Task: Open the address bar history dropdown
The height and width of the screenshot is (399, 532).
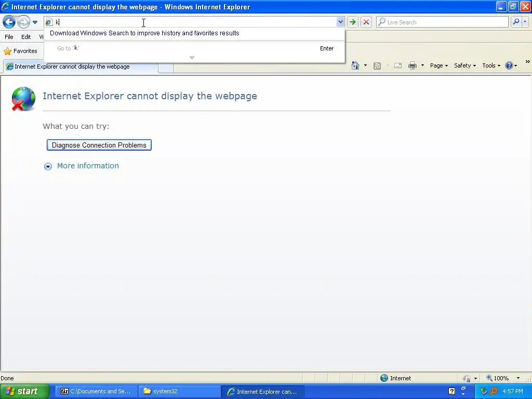Action: (x=340, y=22)
